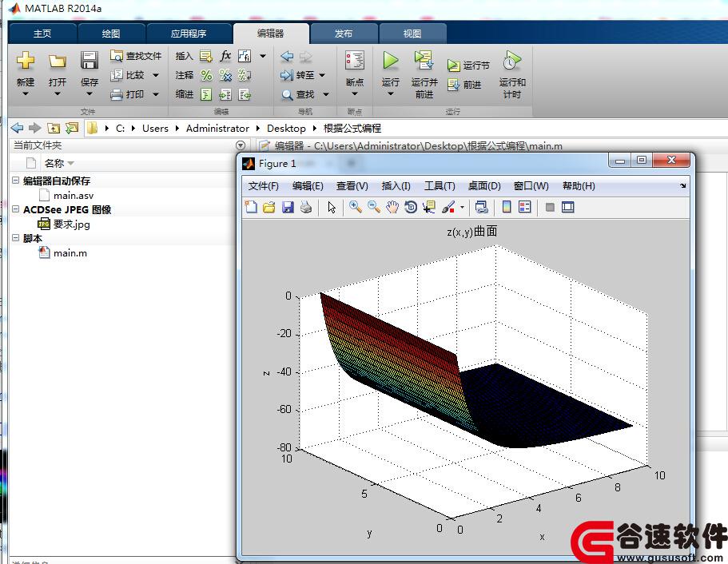The height and width of the screenshot is (564, 728).
Task: Open the 比较 (Compare) dropdown arrow
Action: pyautogui.click(x=156, y=75)
